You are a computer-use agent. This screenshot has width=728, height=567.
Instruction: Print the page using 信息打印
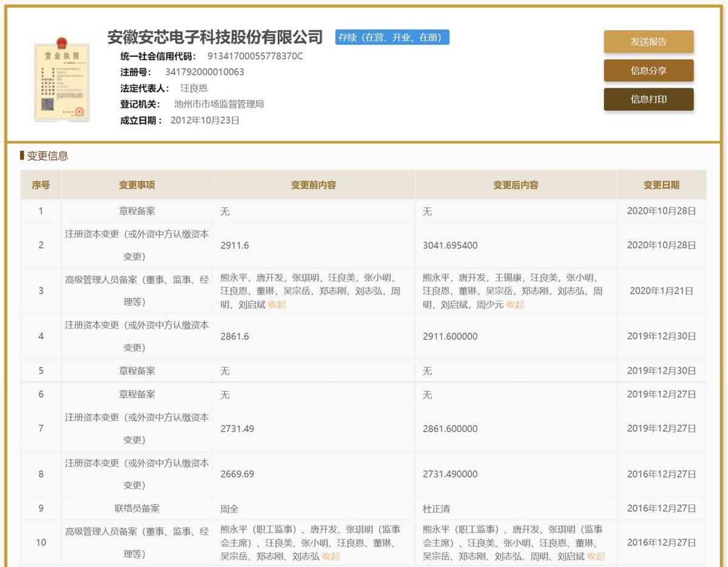(649, 99)
